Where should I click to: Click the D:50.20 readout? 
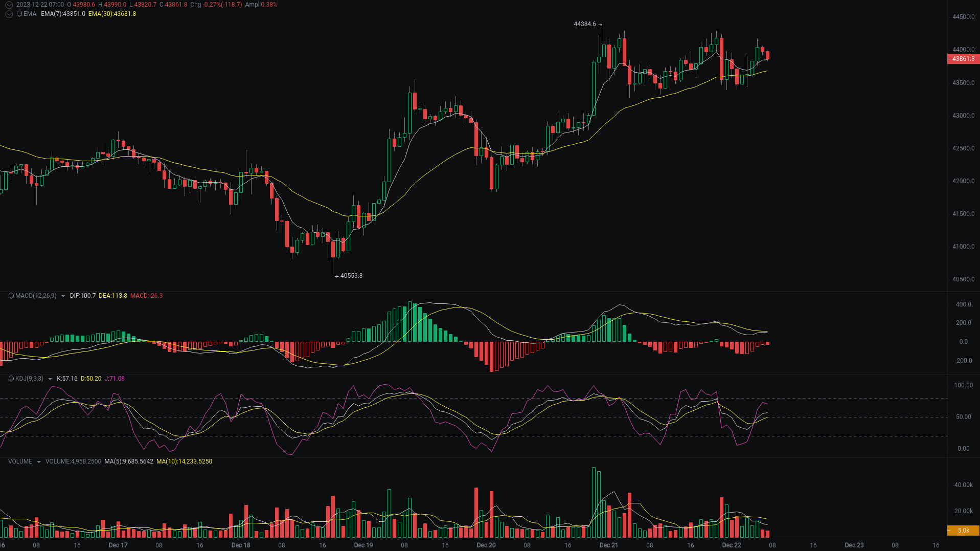91,379
